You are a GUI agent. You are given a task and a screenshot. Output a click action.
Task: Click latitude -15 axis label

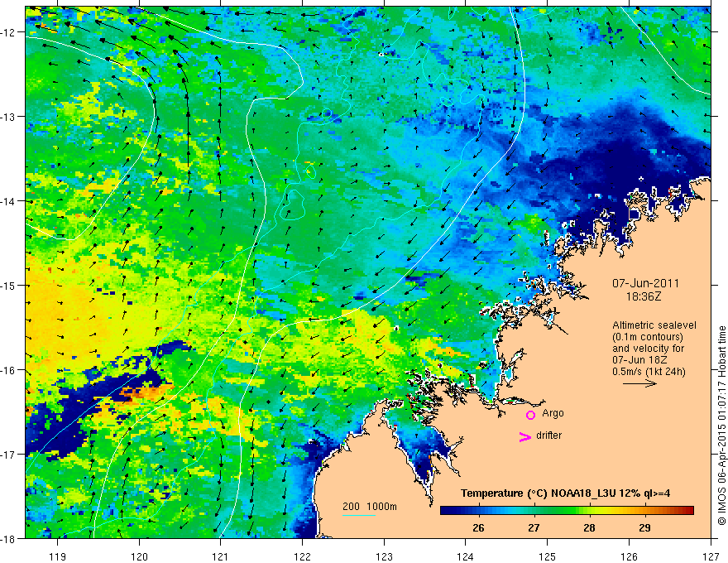click(x=8, y=285)
